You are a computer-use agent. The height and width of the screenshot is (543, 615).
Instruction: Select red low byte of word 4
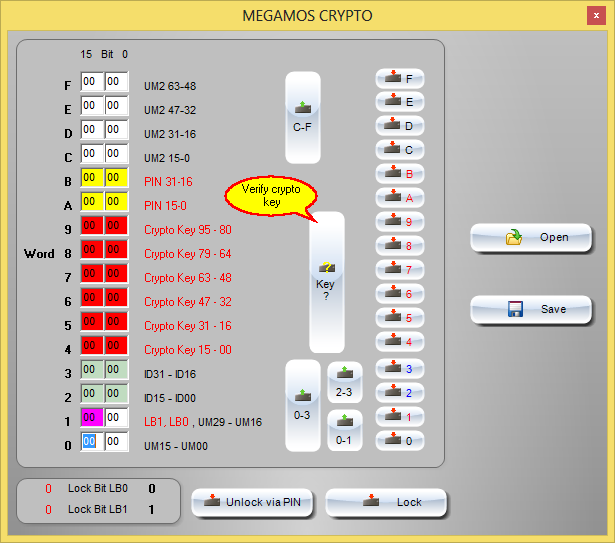click(116, 345)
